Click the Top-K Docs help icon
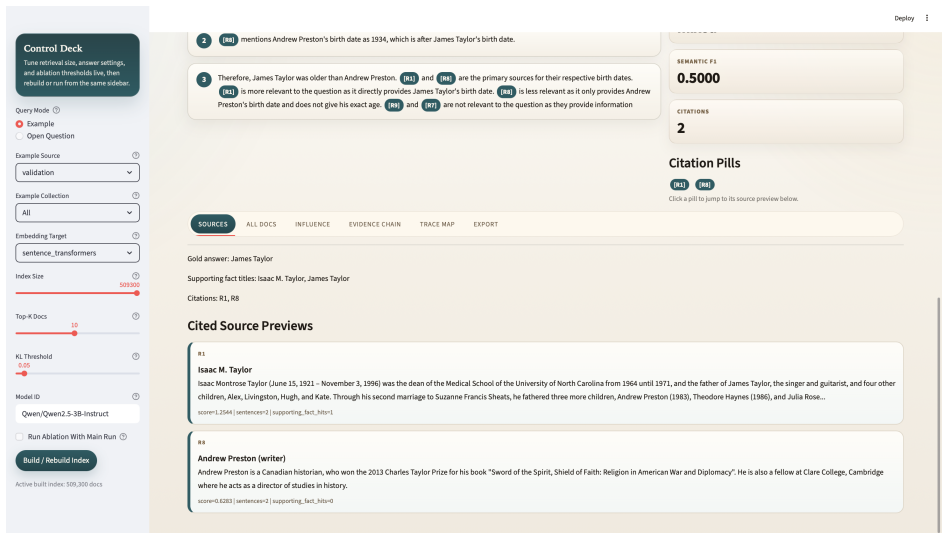This screenshot has height=539, width=948. [135, 316]
